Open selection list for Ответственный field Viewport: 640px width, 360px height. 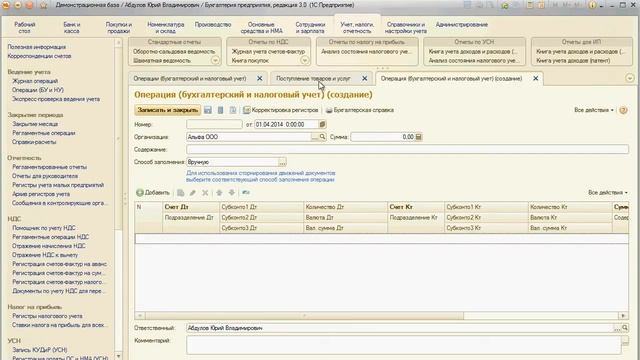click(x=618, y=328)
